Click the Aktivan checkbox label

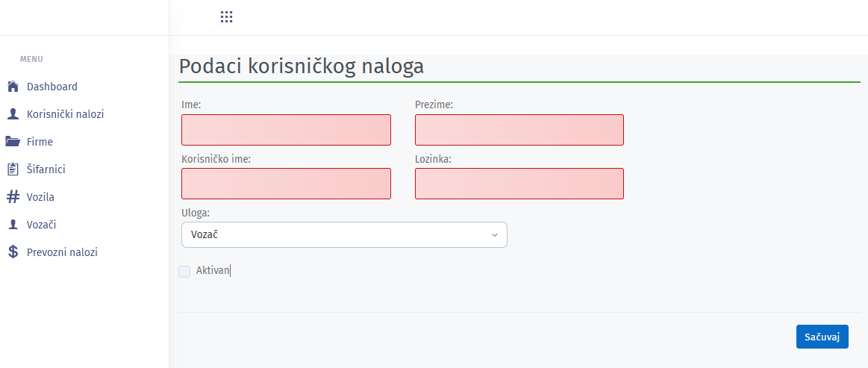click(x=213, y=271)
